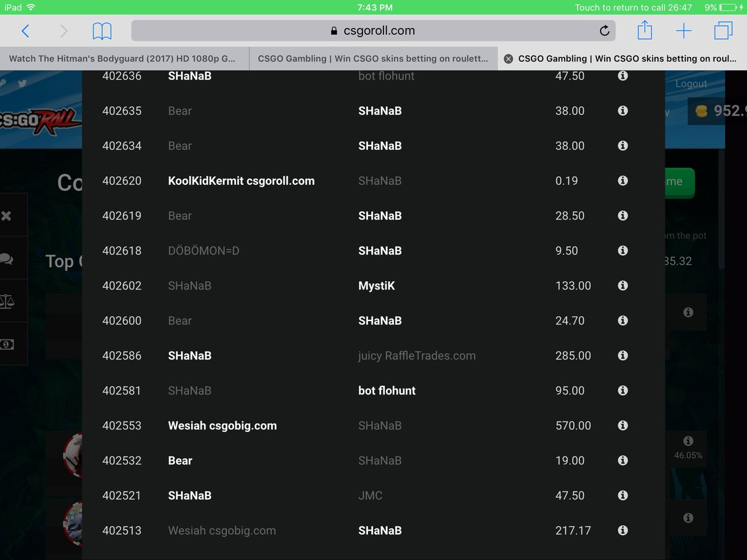Select juicy RaffleTrades.com in row 402586
The height and width of the screenshot is (560, 747).
click(x=417, y=356)
